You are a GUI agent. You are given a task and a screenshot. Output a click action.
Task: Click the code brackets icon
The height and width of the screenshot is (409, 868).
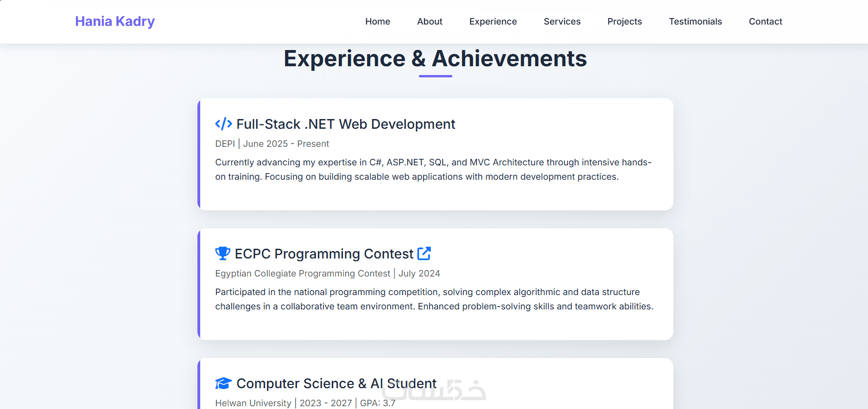(x=223, y=124)
